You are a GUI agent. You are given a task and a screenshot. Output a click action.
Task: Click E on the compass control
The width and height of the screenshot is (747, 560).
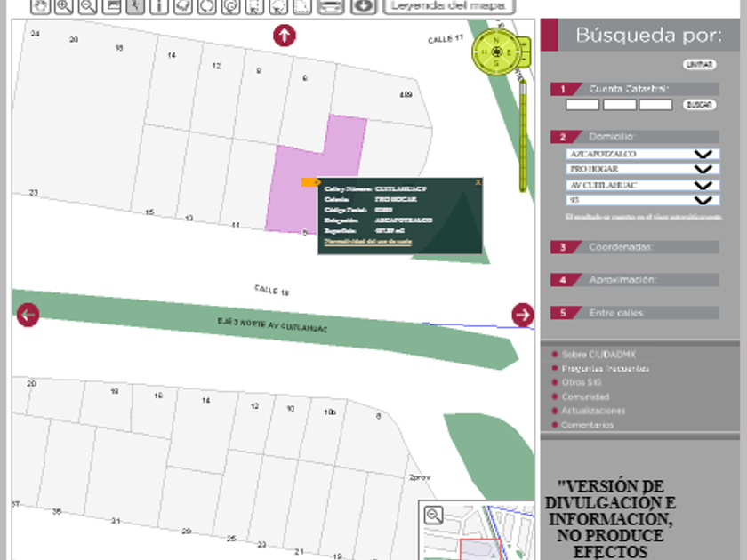(x=509, y=52)
